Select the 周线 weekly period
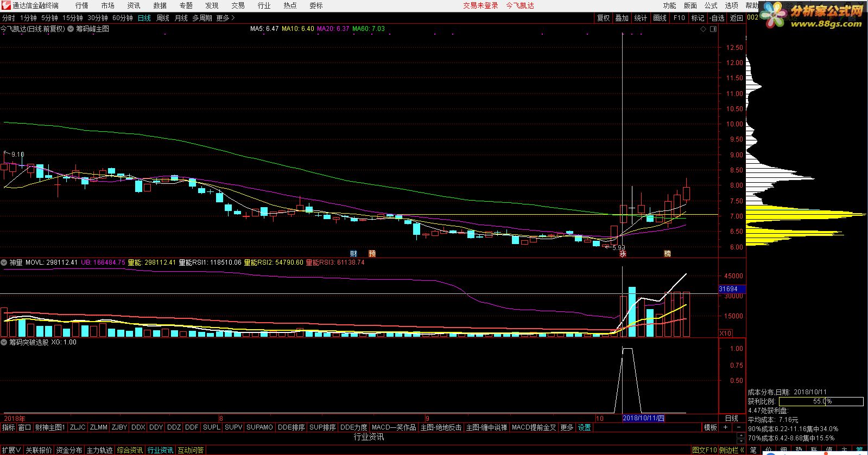 click(x=163, y=18)
